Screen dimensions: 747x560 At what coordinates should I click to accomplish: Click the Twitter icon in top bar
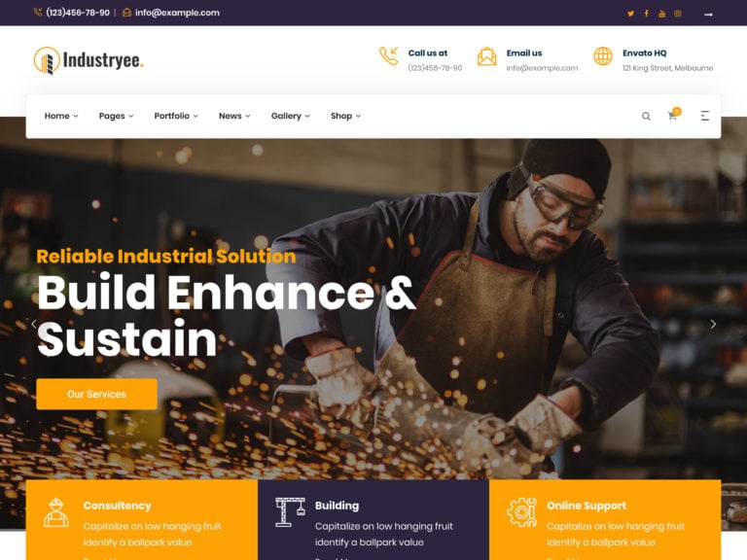click(630, 14)
